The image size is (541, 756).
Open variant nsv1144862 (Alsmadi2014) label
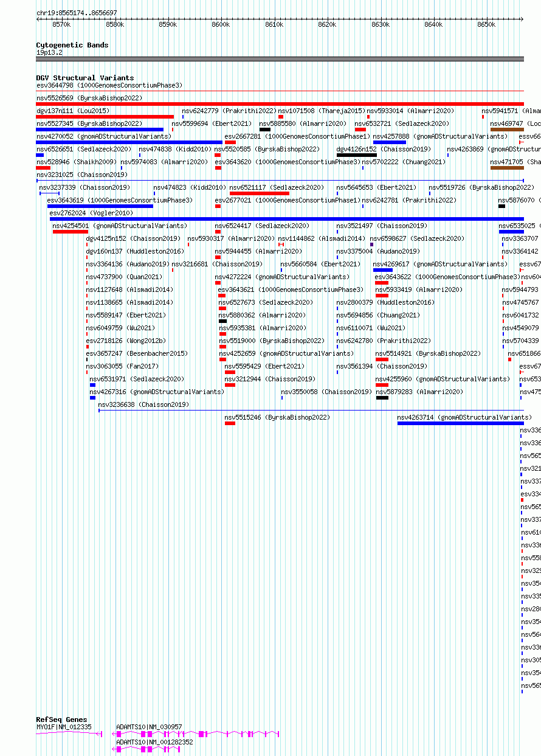pos(322,239)
